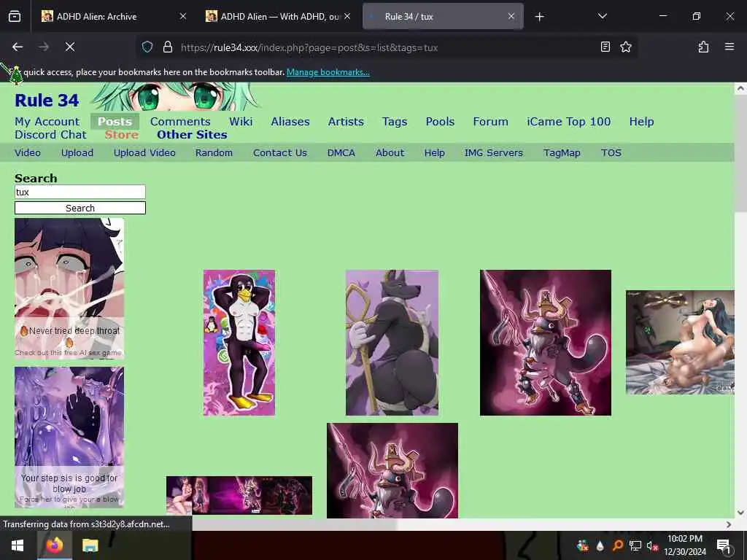
Task: Open the Forum link
Action: pos(490,122)
